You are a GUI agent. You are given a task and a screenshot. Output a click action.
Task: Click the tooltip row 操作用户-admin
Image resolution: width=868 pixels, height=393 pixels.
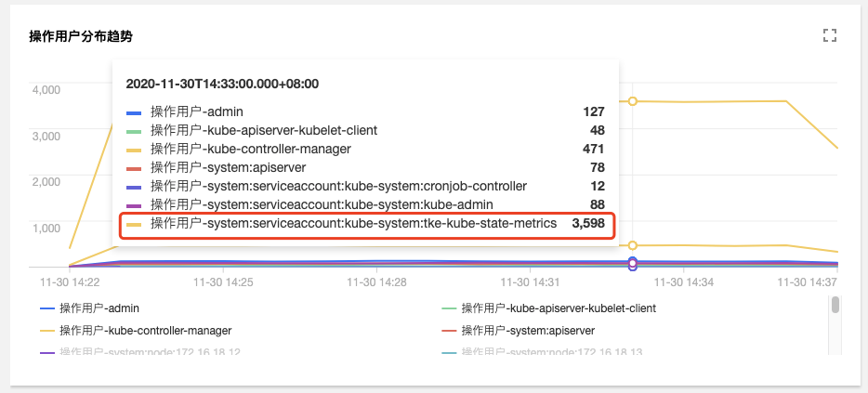[x=365, y=111]
